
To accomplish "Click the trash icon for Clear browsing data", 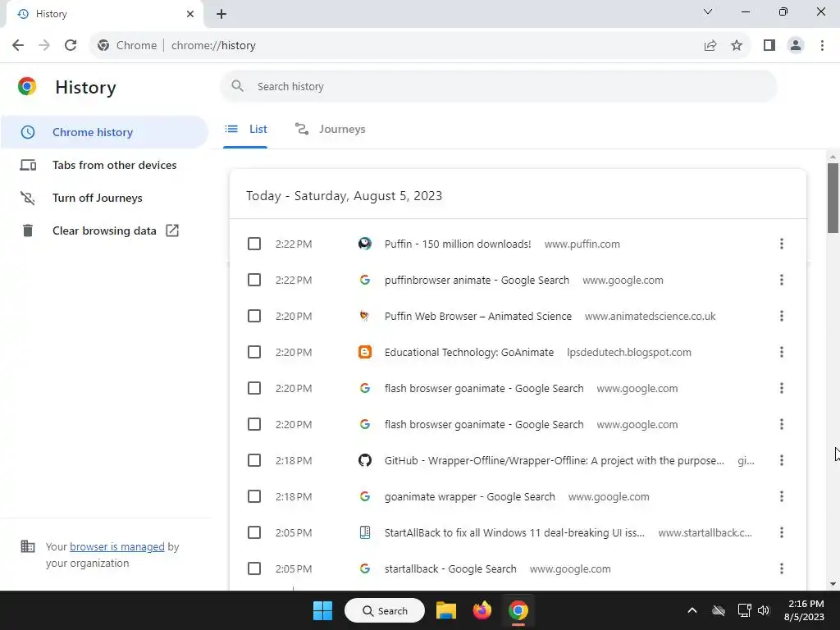I will click(x=28, y=231).
